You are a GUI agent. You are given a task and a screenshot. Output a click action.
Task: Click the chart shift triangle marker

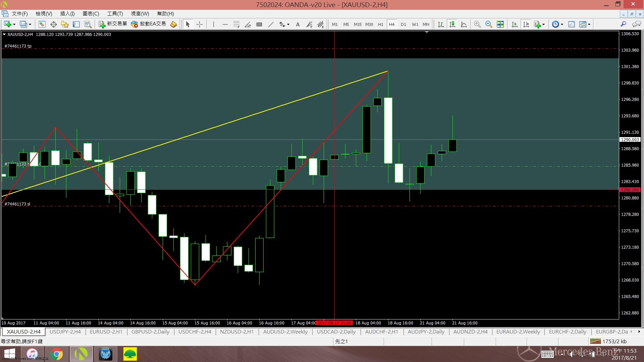click(427, 32)
